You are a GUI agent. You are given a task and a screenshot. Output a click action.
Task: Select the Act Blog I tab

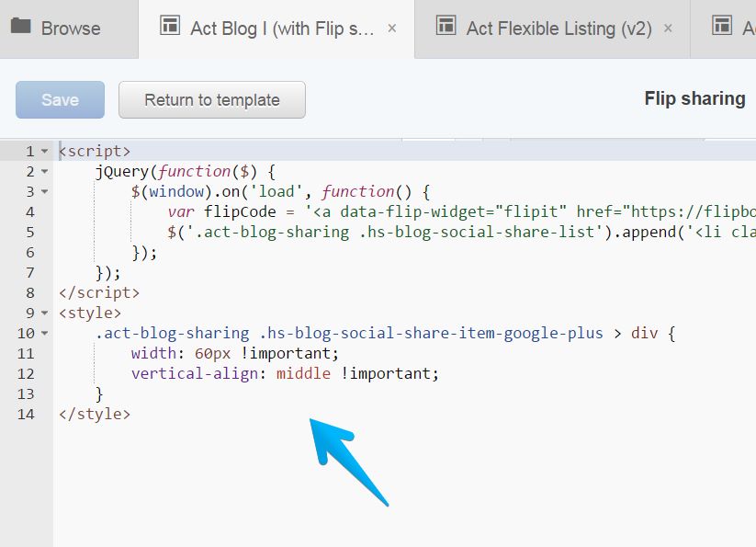(x=281, y=28)
